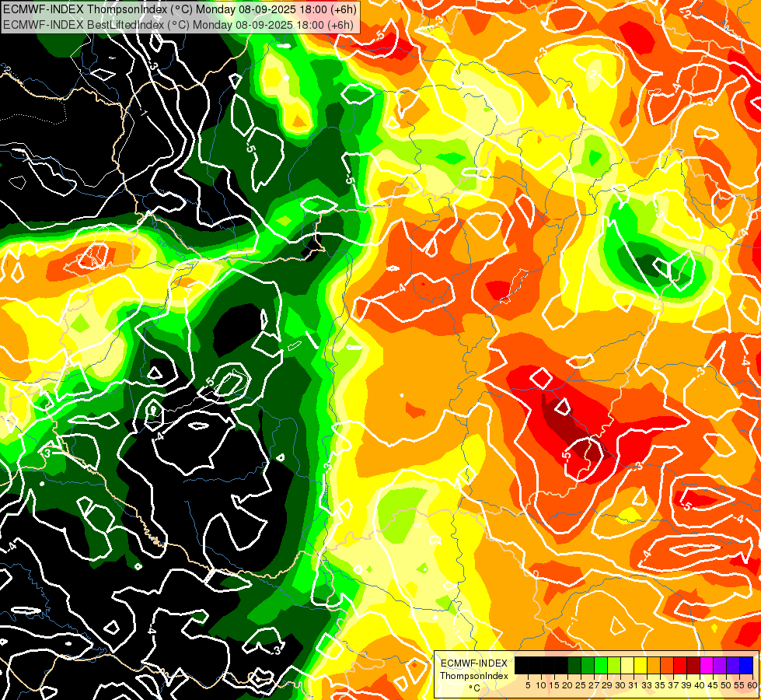Select the magenta 40–45 legend swatch
761x700 pixels.
(x=707, y=666)
